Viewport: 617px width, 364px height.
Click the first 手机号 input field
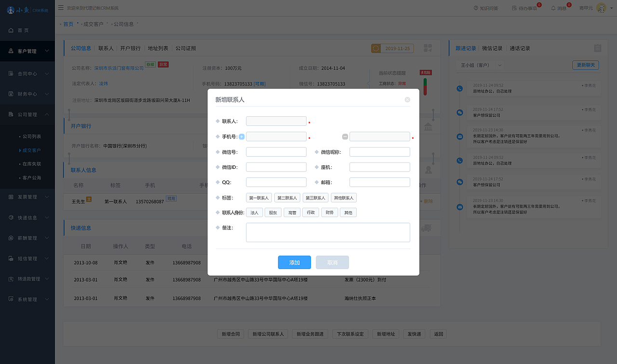coord(276,137)
